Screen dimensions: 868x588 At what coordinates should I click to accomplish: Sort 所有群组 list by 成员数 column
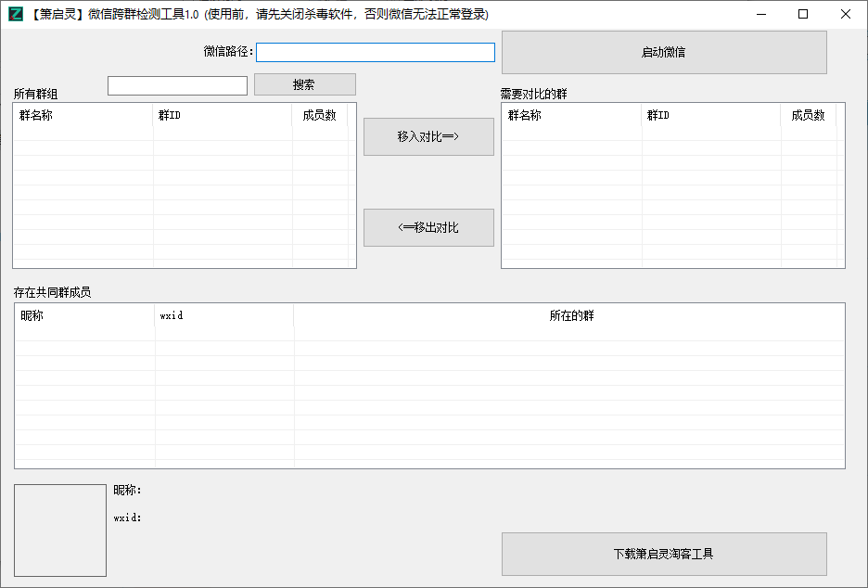click(x=320, y=115)
